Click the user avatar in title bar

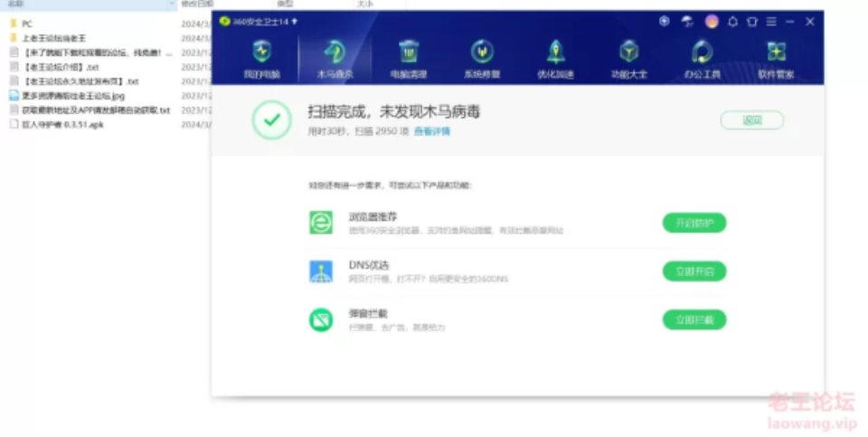[x=712, y=22]
